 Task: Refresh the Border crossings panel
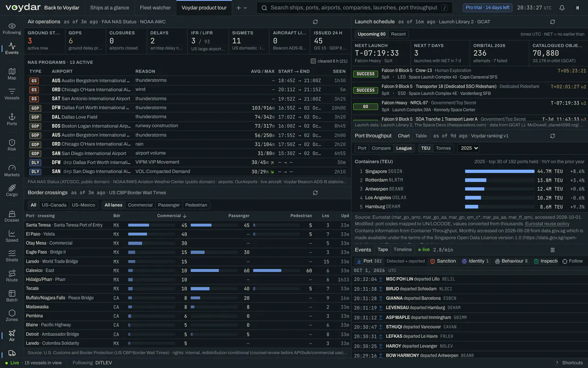tap(315, 193)
